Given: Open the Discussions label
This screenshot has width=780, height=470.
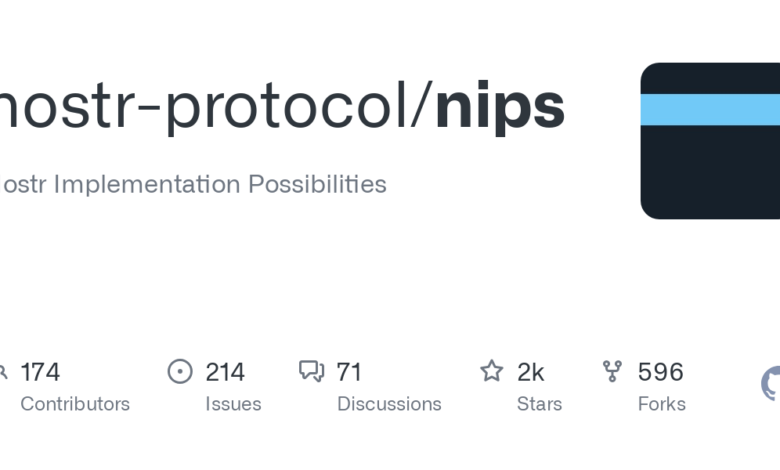Looking at the screenshot, I should click(389, 404).
